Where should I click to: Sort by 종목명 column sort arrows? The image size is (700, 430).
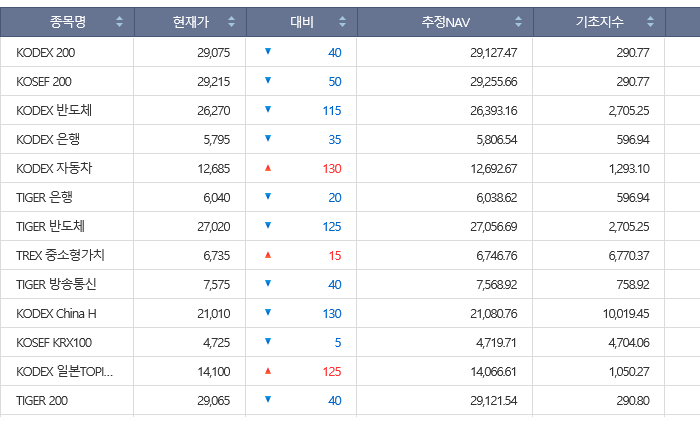click(x=120, y=22)
